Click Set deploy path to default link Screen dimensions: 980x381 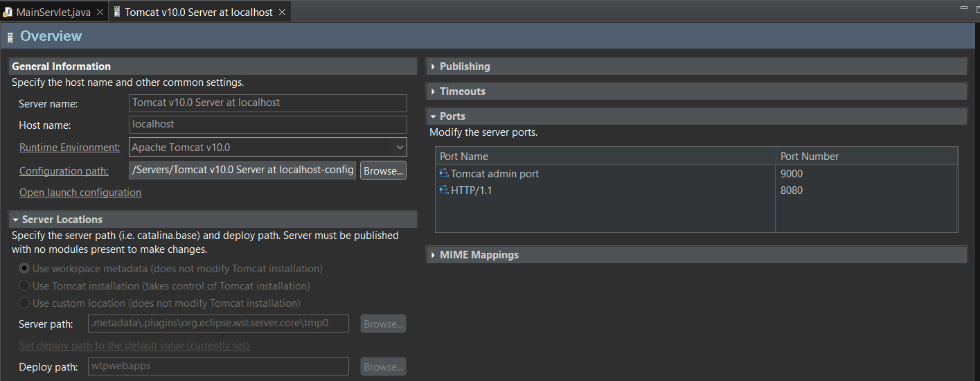point(134,346)
